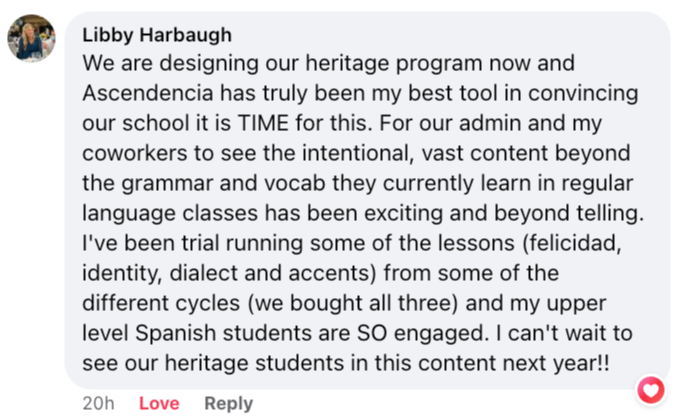
Task: Click the phrase "beyond telling"
Action: point(569,213)
